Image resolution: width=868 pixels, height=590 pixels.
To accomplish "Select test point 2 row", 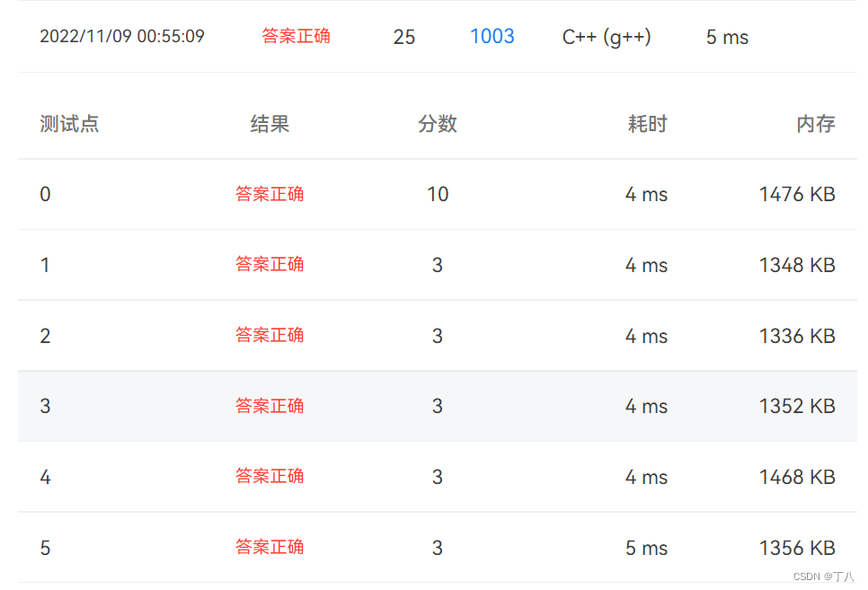I will (x=45, y=335).
